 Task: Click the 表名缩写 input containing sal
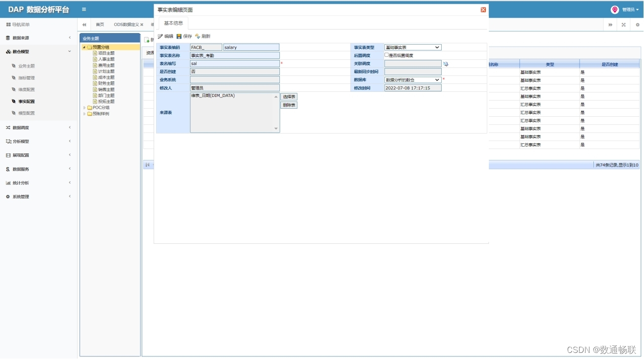pos(235,63)
